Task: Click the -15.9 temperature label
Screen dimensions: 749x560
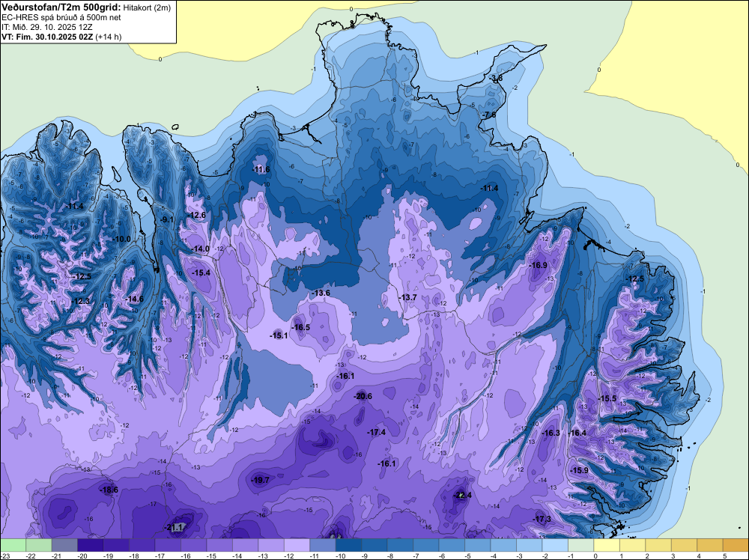Action: (x=580, y=470)
